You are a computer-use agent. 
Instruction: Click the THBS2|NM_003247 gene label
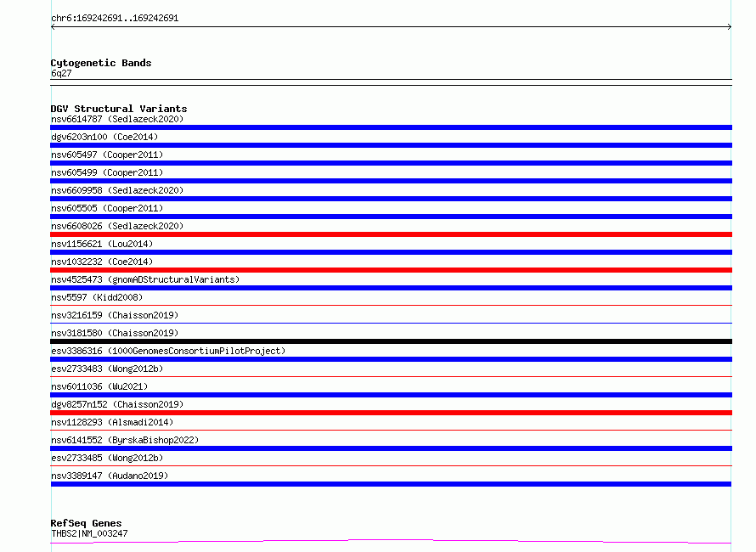tap(89, 533)
